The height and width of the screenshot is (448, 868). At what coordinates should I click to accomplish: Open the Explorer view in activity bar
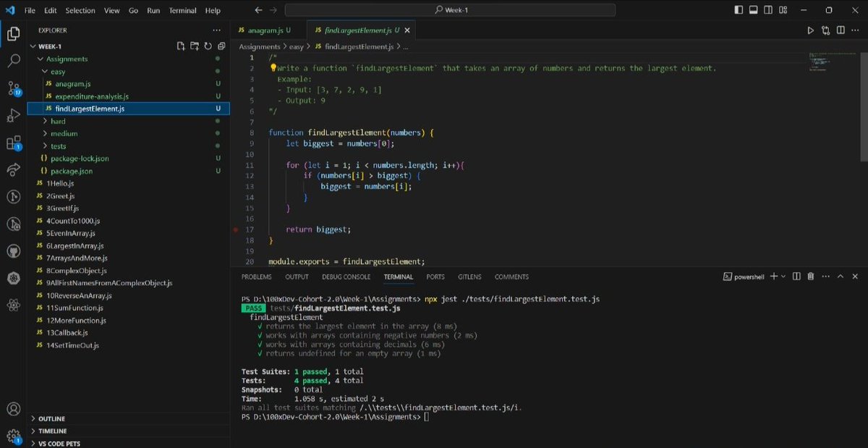tap(13, 33)
